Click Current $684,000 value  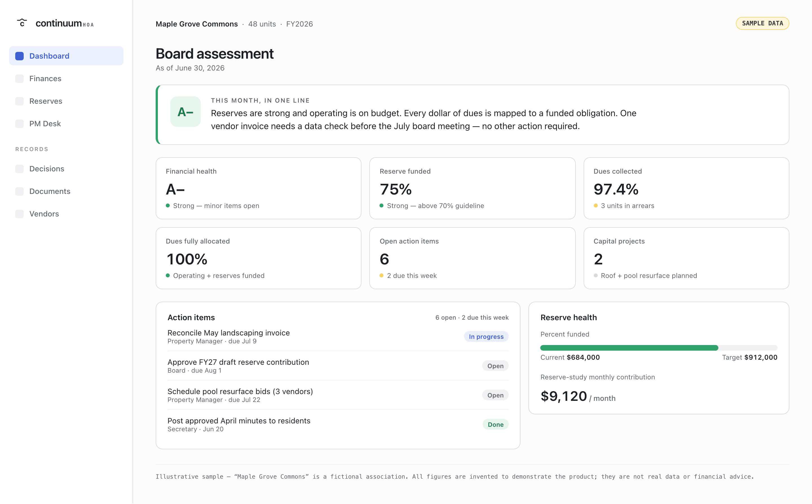(x=570, y=357)
